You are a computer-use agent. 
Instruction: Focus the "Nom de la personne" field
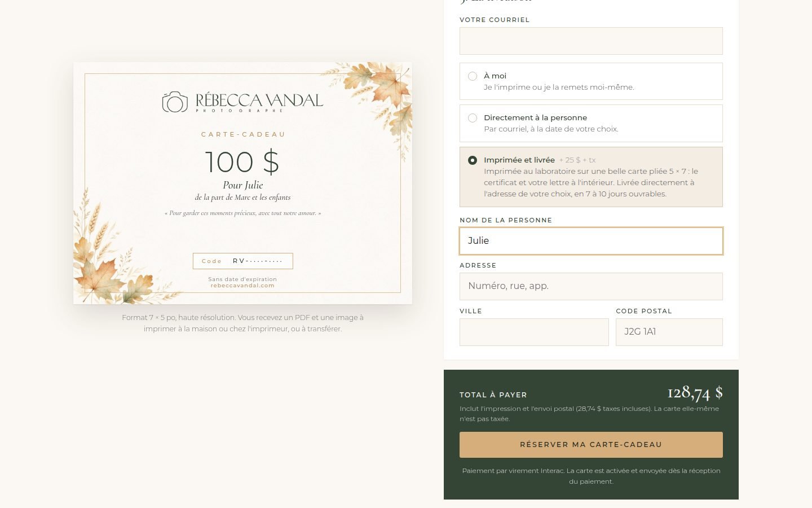[x=591, y=241]
